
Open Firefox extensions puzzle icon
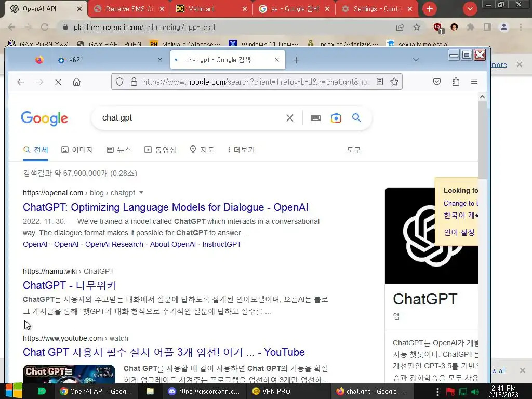point(456,82)
